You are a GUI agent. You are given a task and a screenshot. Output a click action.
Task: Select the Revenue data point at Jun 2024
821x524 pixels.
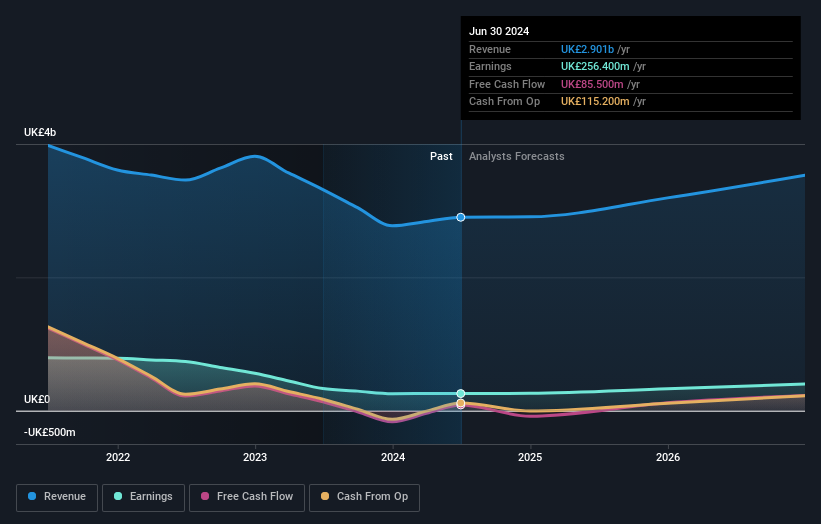coord(461,217)
